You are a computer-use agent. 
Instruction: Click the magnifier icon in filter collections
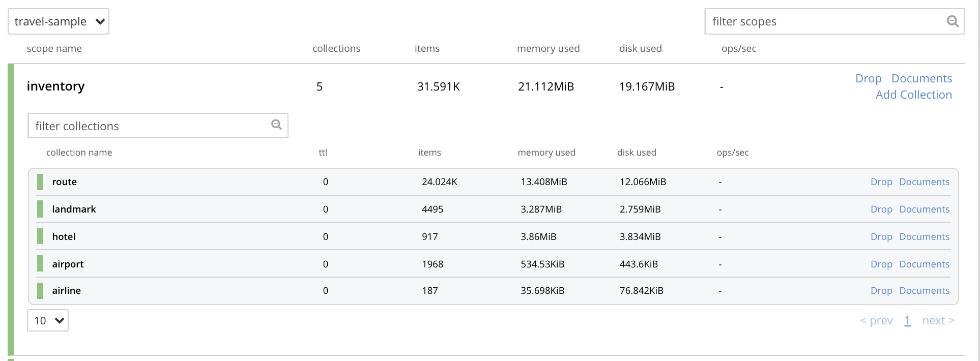(x=276, y=125)
